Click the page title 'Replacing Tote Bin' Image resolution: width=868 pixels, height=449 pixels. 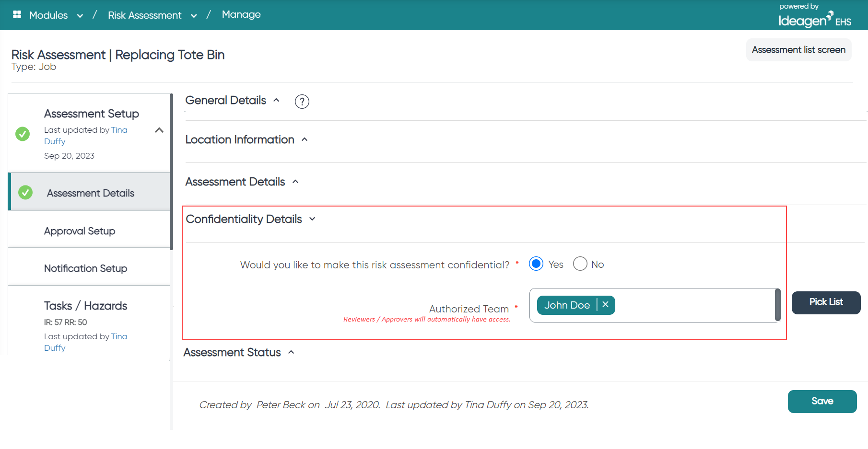170,55
